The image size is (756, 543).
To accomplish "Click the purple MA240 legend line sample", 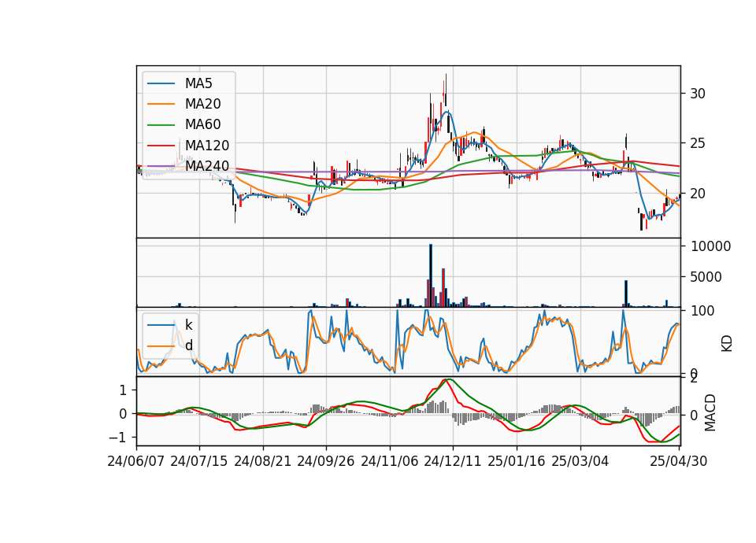I will 161,166.
